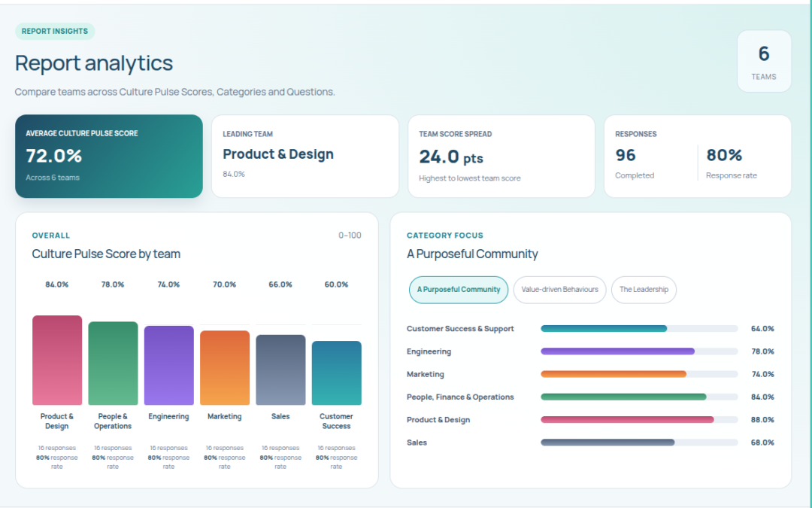
Task: Click the '84.0%' under Product & Design leading team
Action: [x=234, y=174]
